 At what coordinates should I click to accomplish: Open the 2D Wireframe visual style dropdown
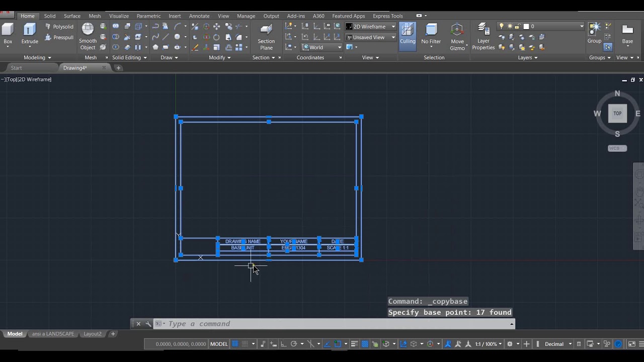[x=371, y=27]
